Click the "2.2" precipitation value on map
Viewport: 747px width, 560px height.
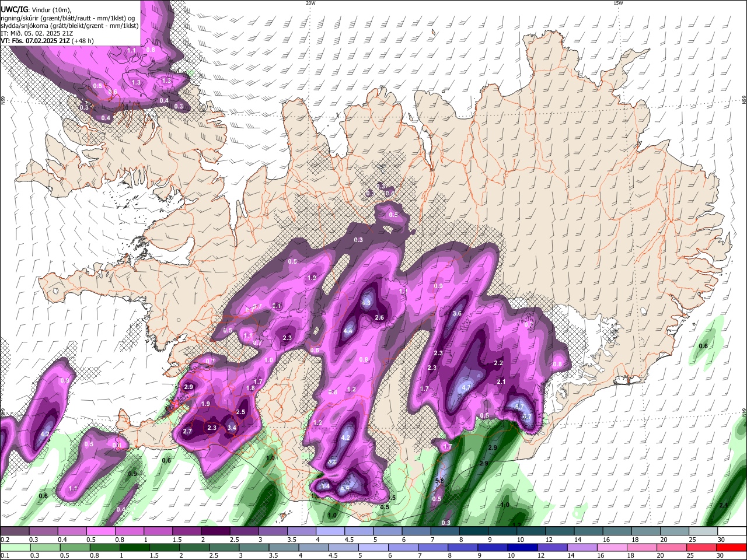click(498, 363)
